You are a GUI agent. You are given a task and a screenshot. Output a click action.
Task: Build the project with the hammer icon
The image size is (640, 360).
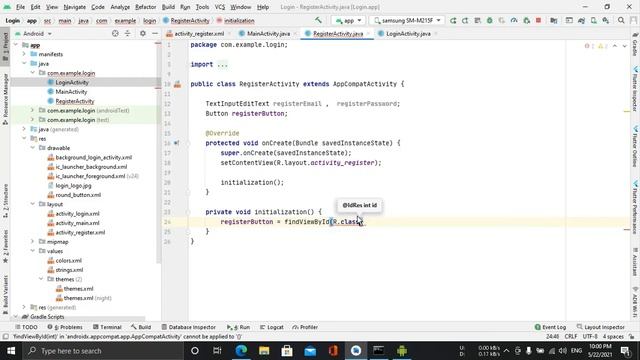pyautogui.click(x=318, y=20)
